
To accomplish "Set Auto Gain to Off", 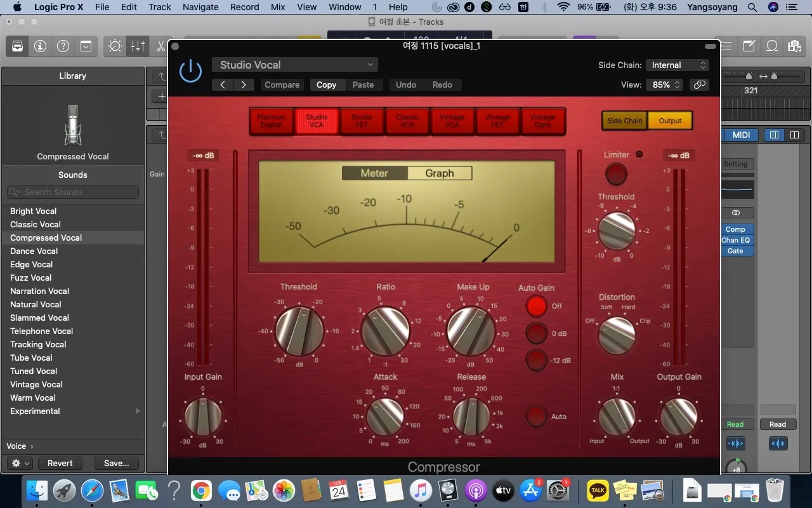I will pos(536,306).
